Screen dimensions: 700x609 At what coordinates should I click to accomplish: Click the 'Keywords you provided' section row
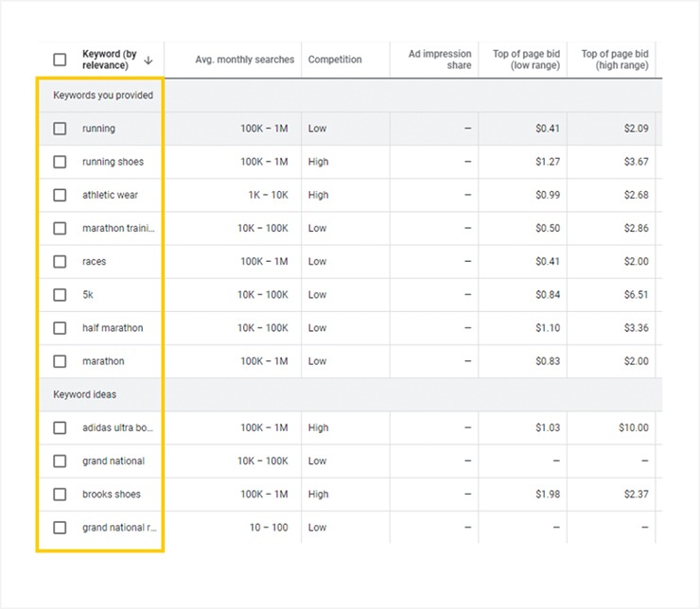(350, 95)
